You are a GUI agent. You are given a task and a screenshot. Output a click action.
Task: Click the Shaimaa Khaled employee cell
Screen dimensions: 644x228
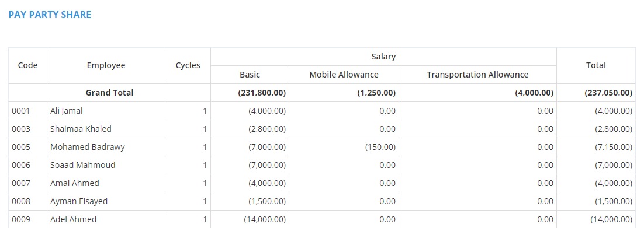click(x=106, y=129)
